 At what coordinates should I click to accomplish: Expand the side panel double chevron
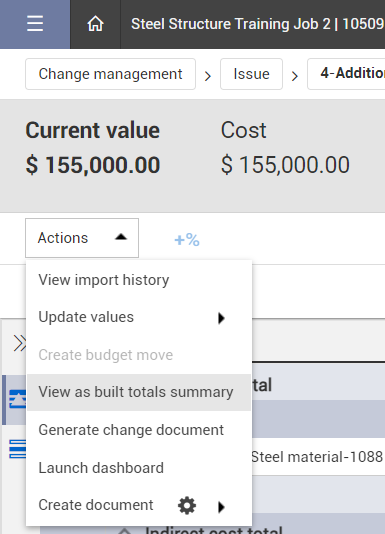[x=19, y=343]
